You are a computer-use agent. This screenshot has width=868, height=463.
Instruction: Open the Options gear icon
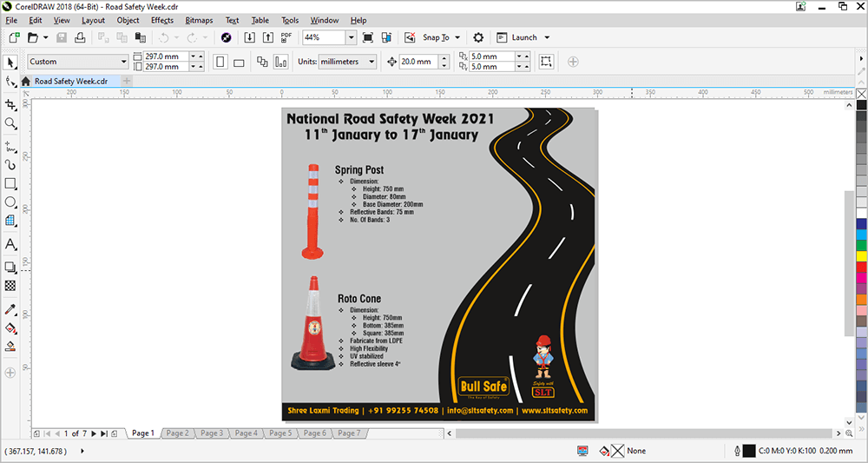pyautogui.click(x=478, y=37)
